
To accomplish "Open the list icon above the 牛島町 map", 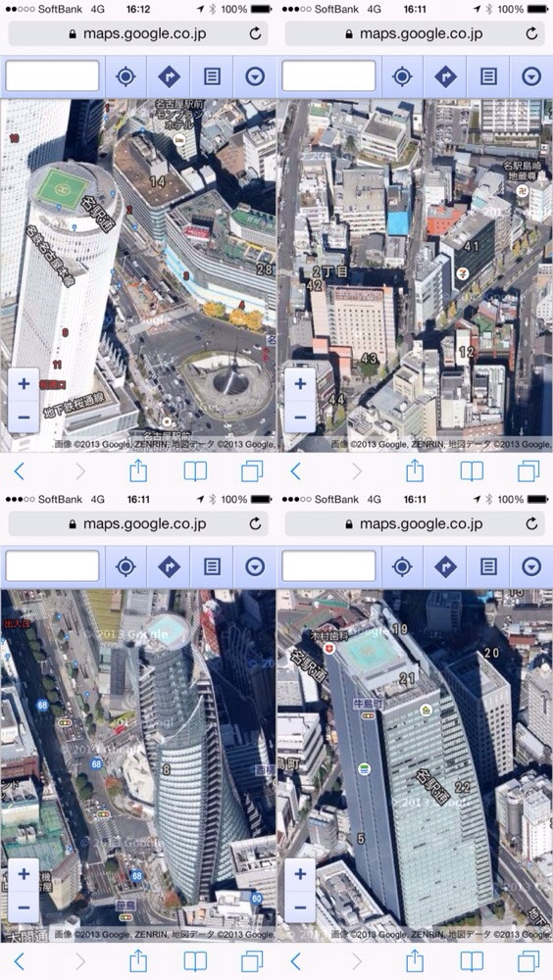I will pyautogui.click(x=488, y=566).
